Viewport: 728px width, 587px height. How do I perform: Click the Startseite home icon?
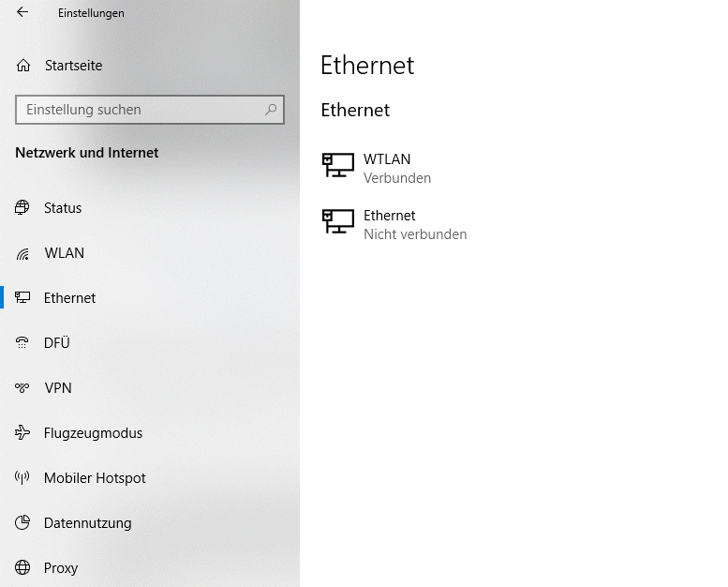23,66
